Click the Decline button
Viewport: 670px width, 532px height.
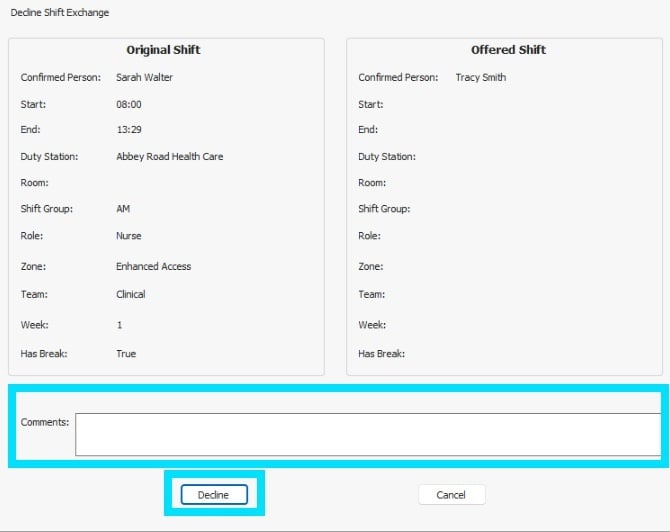[213, 495]
